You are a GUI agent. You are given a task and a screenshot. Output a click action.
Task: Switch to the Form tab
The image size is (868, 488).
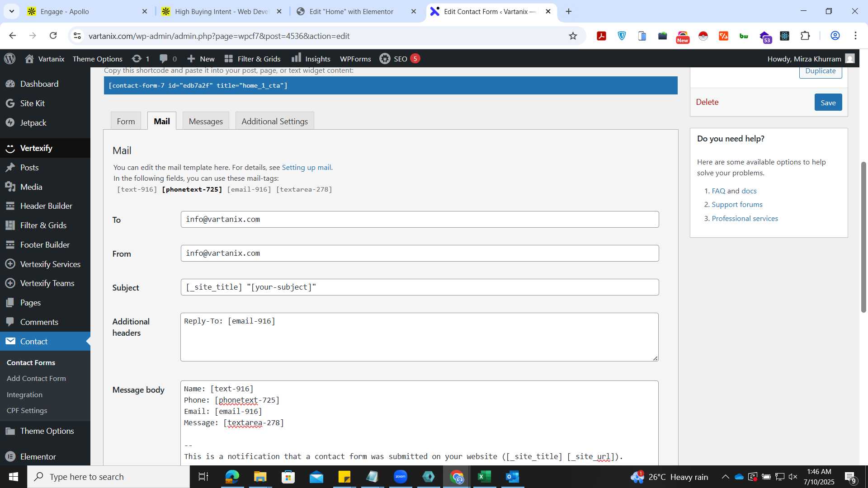pos(126,121)
